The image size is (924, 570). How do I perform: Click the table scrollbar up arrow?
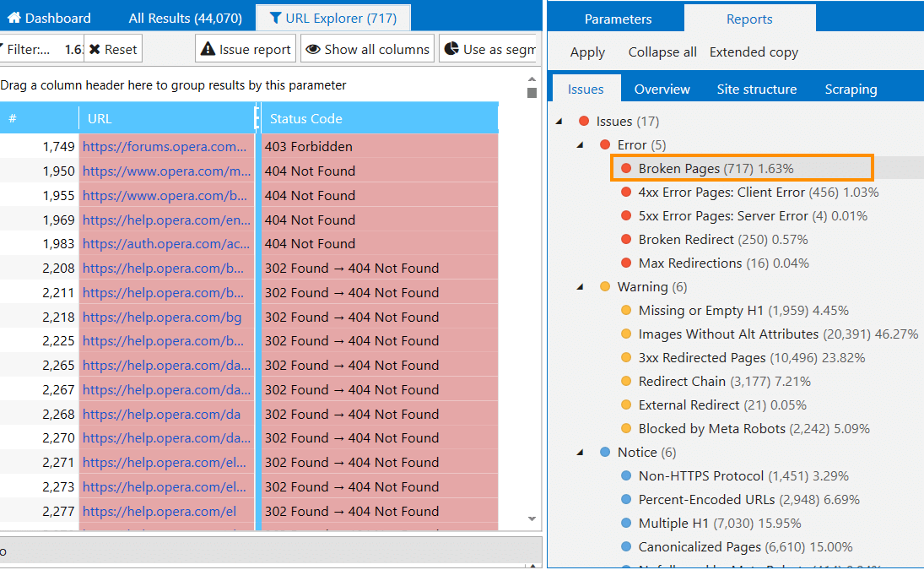532,79
